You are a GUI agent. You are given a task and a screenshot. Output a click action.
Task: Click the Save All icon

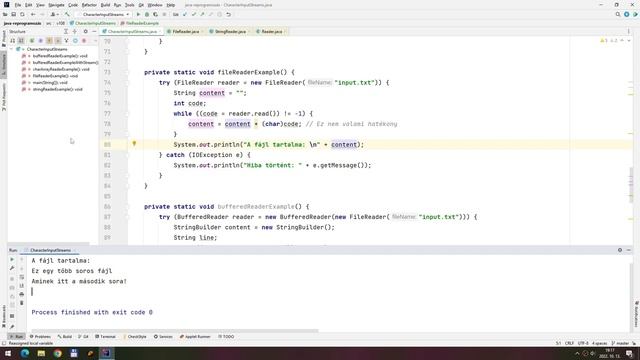click(13, 14)
